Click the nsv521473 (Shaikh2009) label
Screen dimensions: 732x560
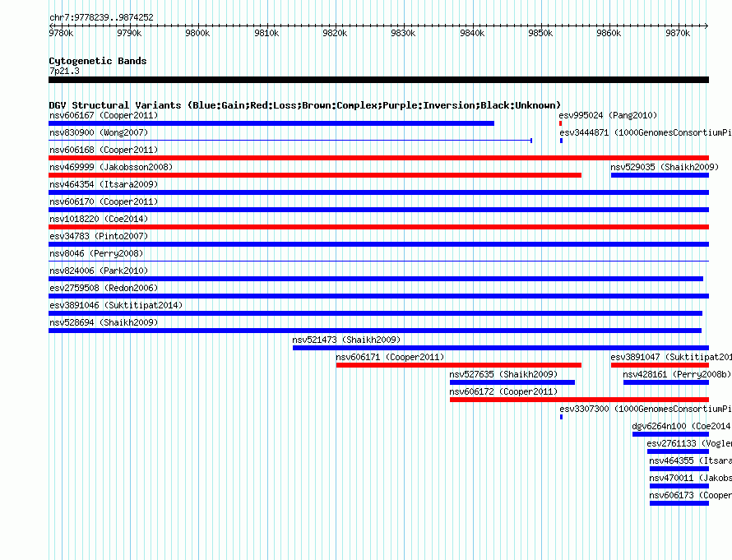(346, 340)
